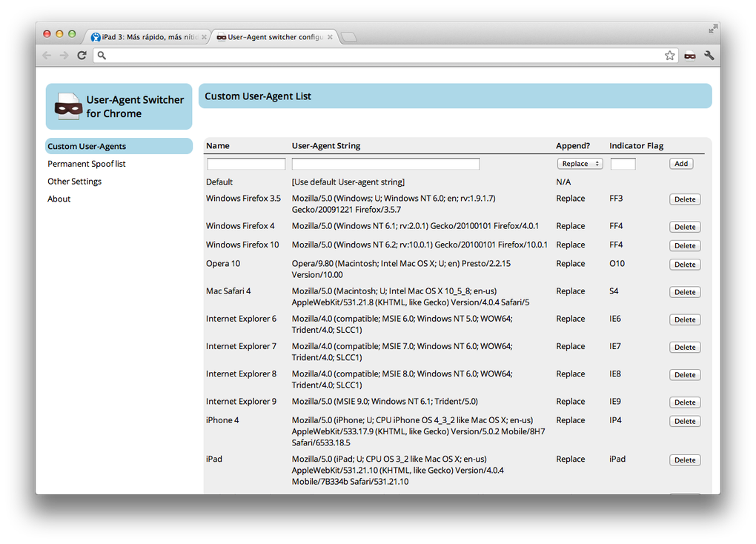Click the Indicator Flag column header
The image size is (756, 544).
(x=637, y=146)
